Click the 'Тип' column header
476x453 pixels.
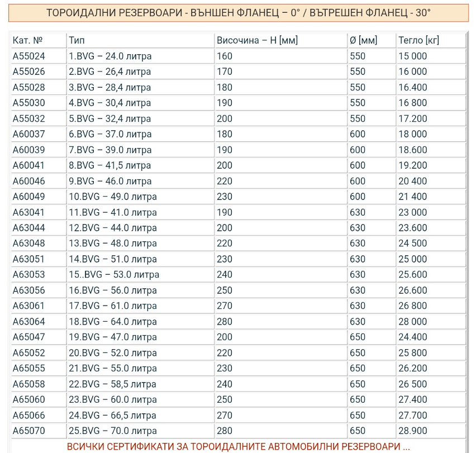pos(77,40)
